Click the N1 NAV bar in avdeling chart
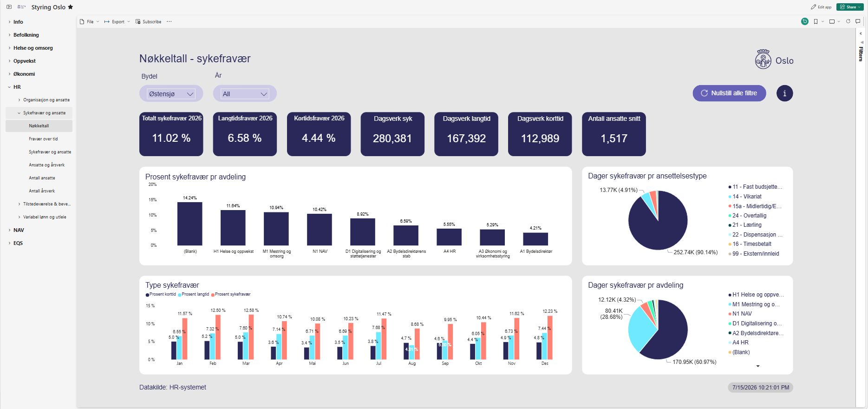Image resolution: width=868 pixels, height=409 pixels. click(320, 230)
